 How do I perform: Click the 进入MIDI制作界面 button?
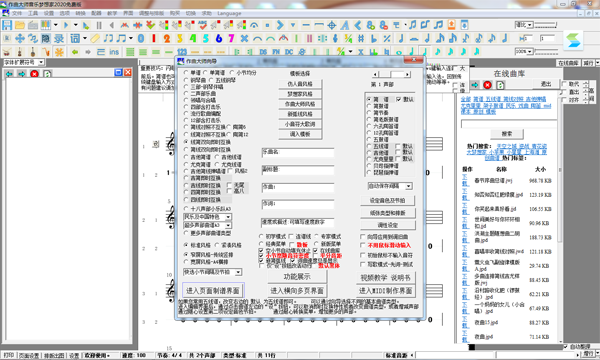(385, 291)
